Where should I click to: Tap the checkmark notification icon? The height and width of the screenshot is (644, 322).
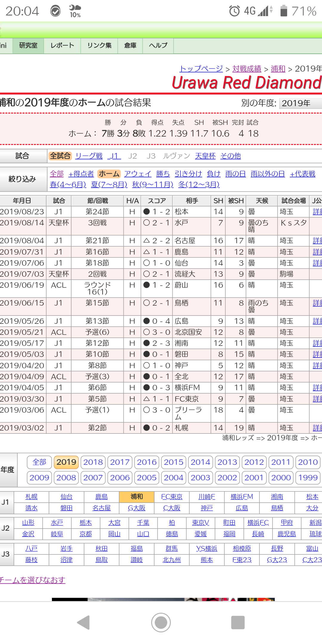55,11
